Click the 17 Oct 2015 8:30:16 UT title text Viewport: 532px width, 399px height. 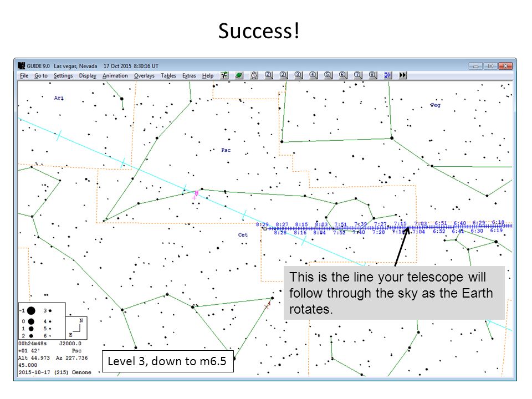coord(131,66)
